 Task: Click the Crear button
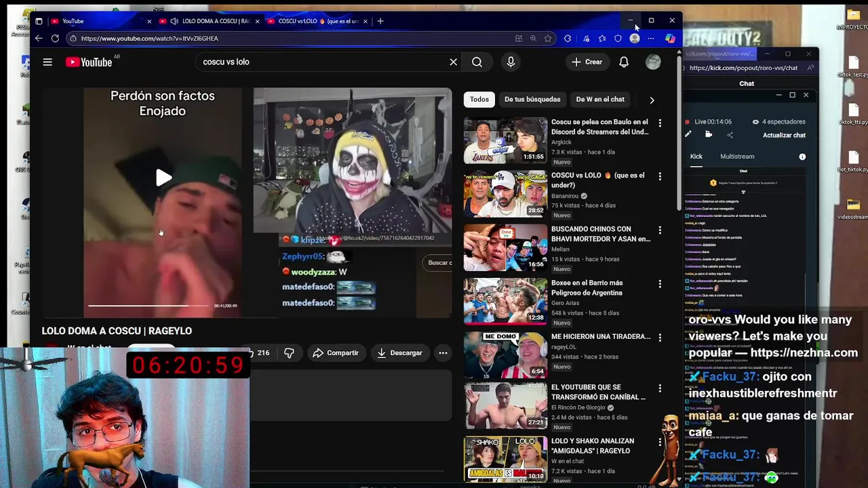coord(587,62)
